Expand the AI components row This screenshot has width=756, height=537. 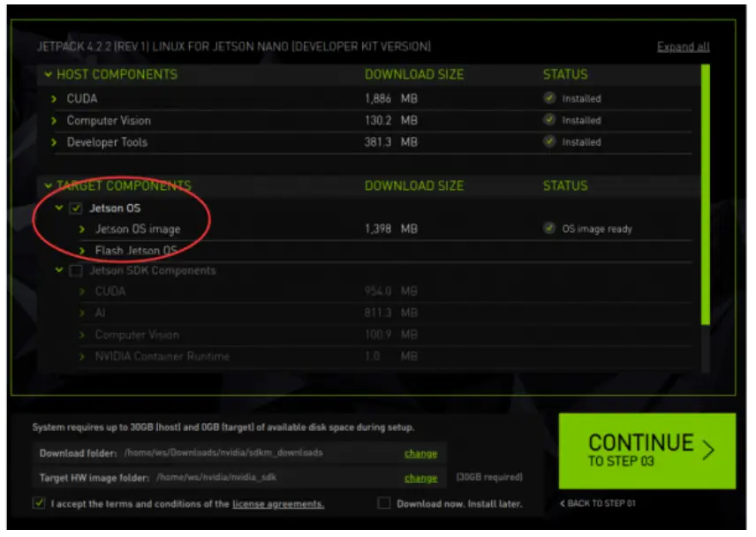[82, 314]
